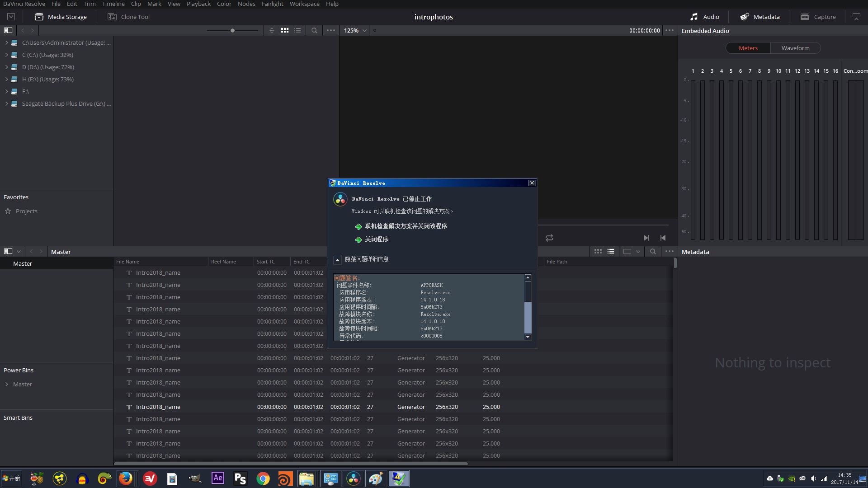Open After Effects from the taskbar
The width and height of the screenshot is (868, 488).
click(x=217, y=478)
